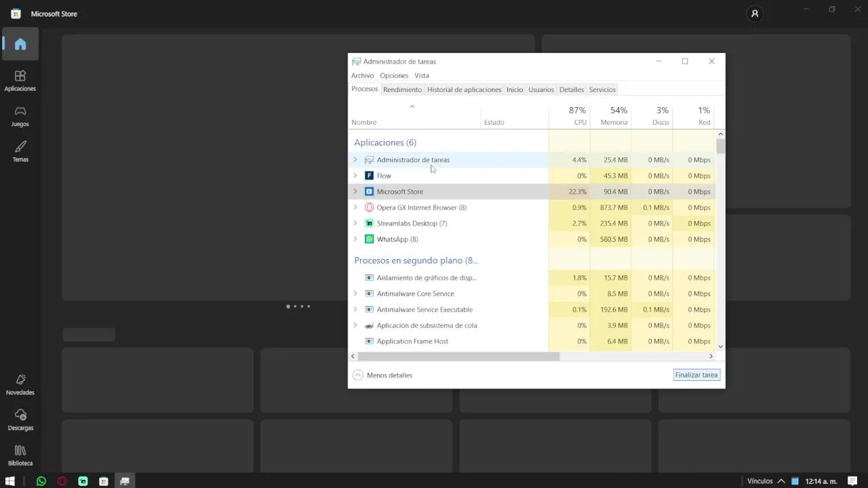Screen dimensions: 868x488
Task: Switch to the Usuarios tab
Action: [x=541, y=89]
